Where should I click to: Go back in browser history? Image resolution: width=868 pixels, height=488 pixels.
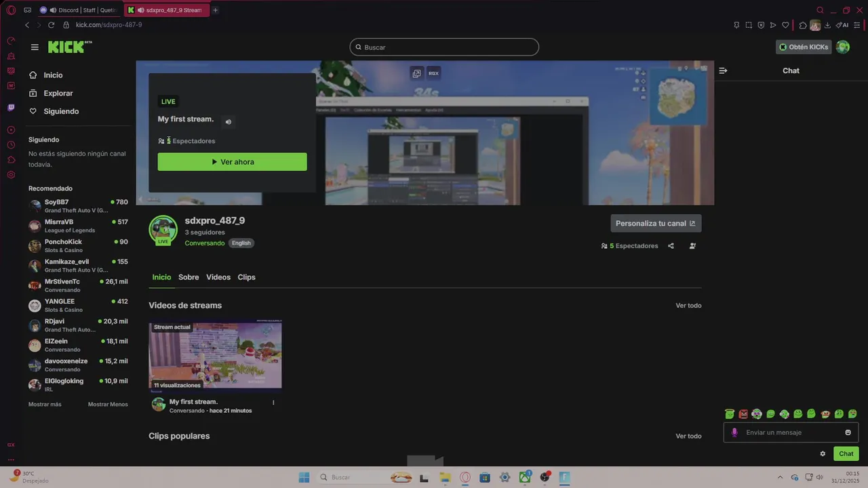click(27, 25)
